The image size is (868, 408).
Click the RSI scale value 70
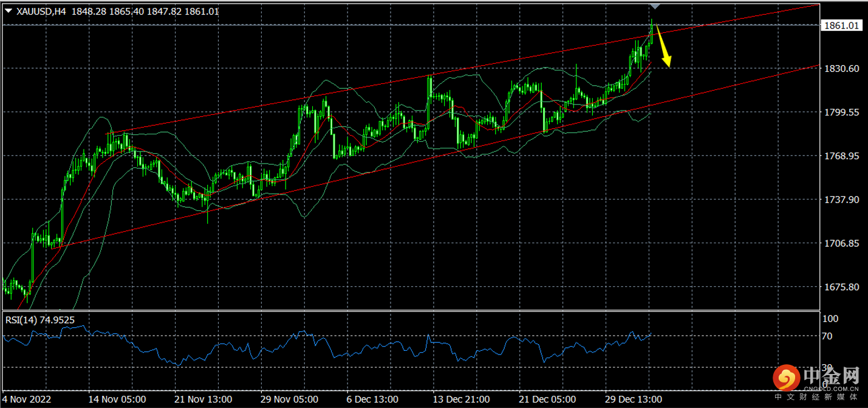[x=827, y=336]
